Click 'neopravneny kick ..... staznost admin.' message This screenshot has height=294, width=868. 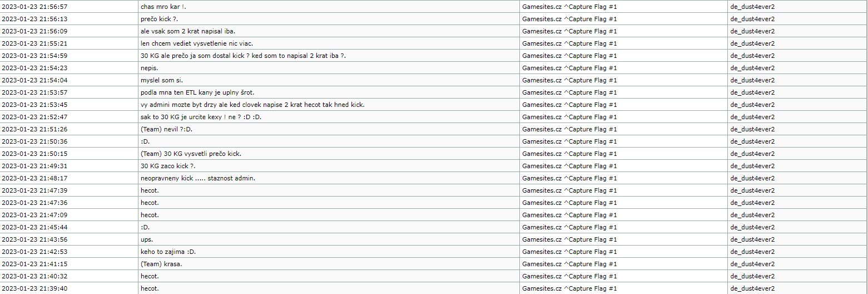pos(198,178)
